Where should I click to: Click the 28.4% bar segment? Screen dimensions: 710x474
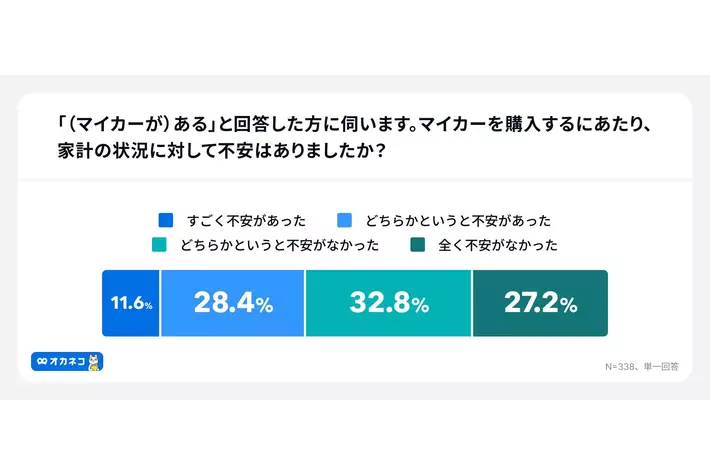point(233,304)
